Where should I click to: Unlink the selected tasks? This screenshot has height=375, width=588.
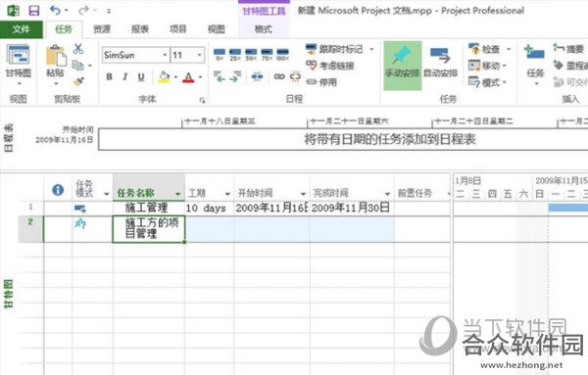tap(295, 76)
